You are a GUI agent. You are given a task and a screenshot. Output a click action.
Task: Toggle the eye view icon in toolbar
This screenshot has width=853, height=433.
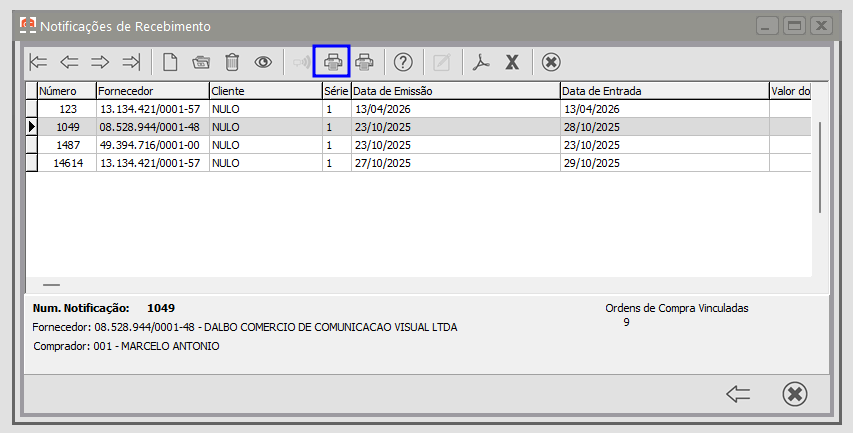(x=263, y=62)
